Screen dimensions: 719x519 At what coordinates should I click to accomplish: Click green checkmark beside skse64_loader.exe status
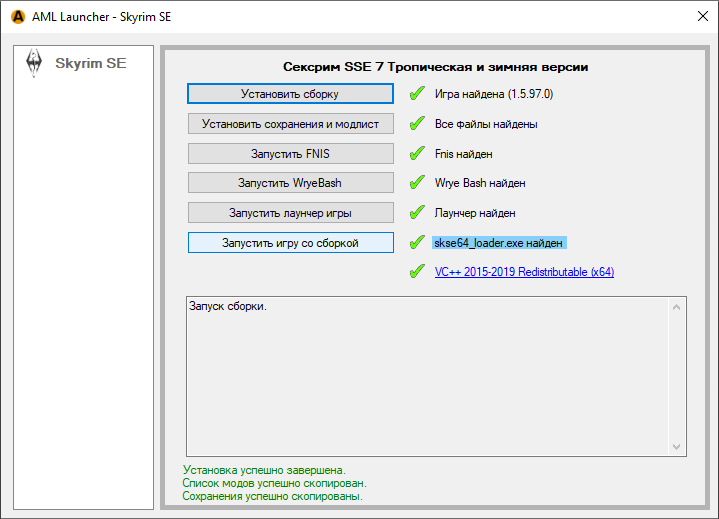417,243
